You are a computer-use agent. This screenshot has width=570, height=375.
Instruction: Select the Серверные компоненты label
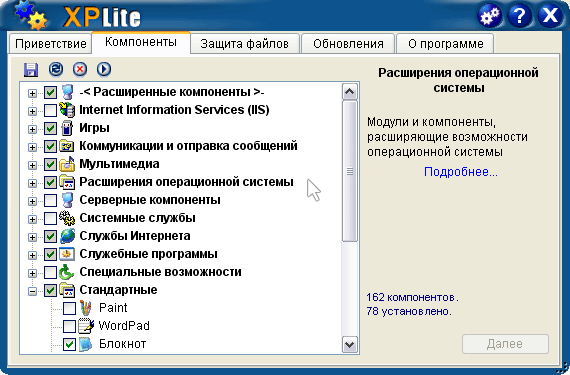point(150,200)
